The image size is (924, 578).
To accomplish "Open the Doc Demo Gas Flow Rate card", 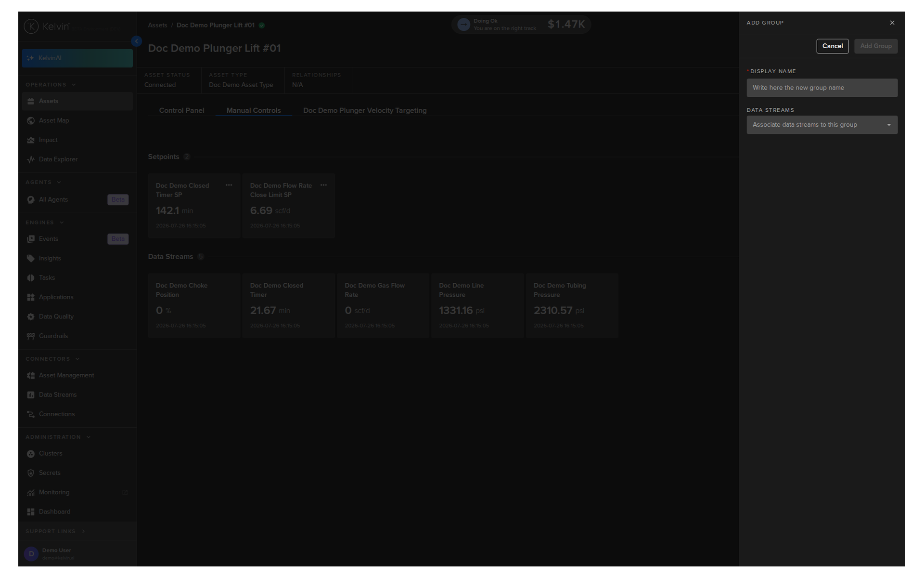I will [383, 306].
